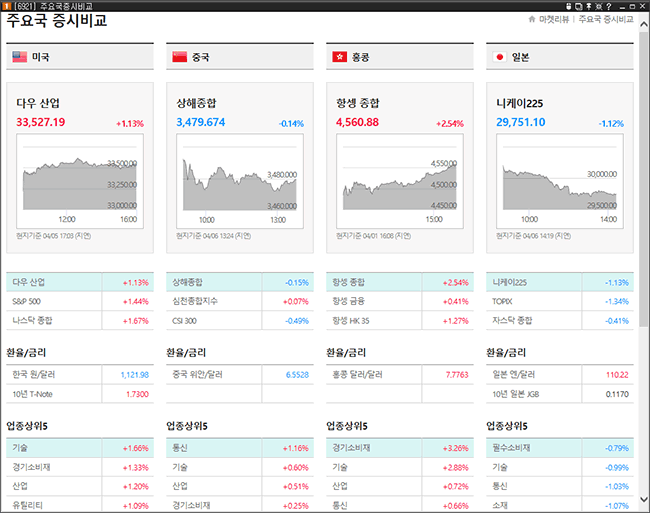Click the 소재 sector row under 일본
The width and height of the screenshot is (650, 513).
(560, 505)
